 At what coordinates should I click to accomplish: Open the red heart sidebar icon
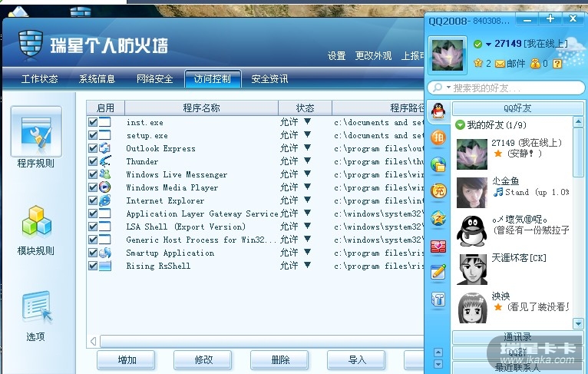pyautogui.click(x=438, y=246)
